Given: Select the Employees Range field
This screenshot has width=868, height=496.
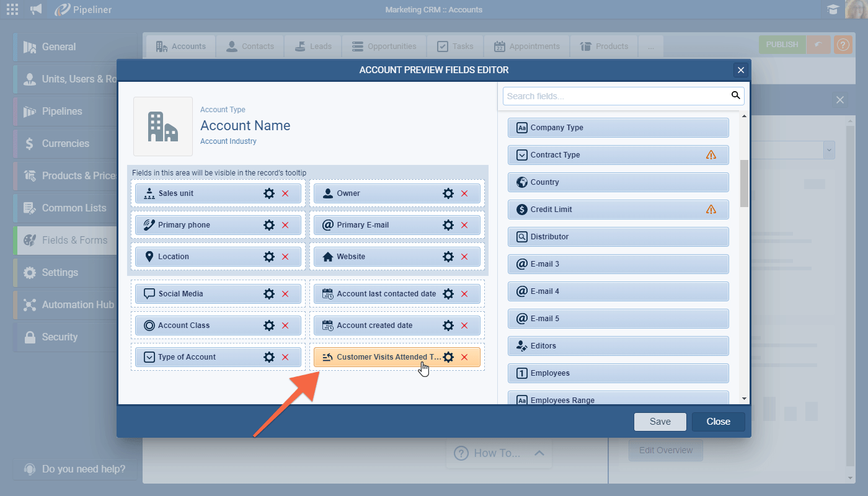Looking at the screenshot, I should (618, 399).
